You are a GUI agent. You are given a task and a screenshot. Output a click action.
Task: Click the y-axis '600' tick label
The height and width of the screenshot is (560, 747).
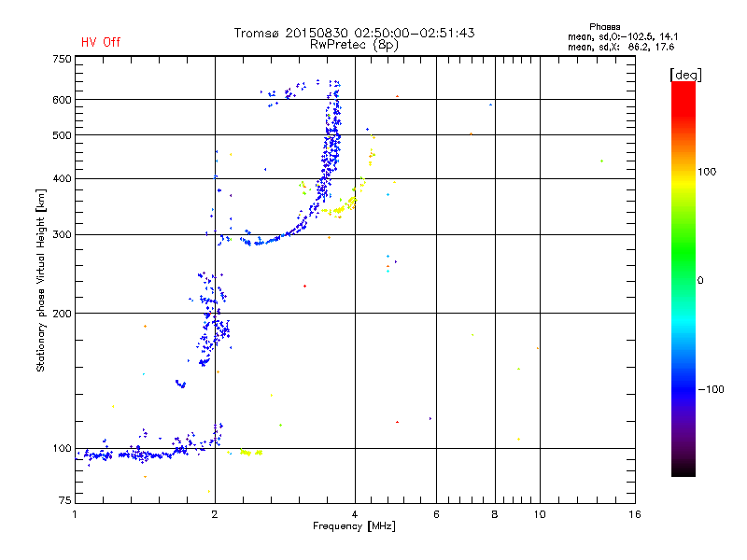(x=62, y=100)
